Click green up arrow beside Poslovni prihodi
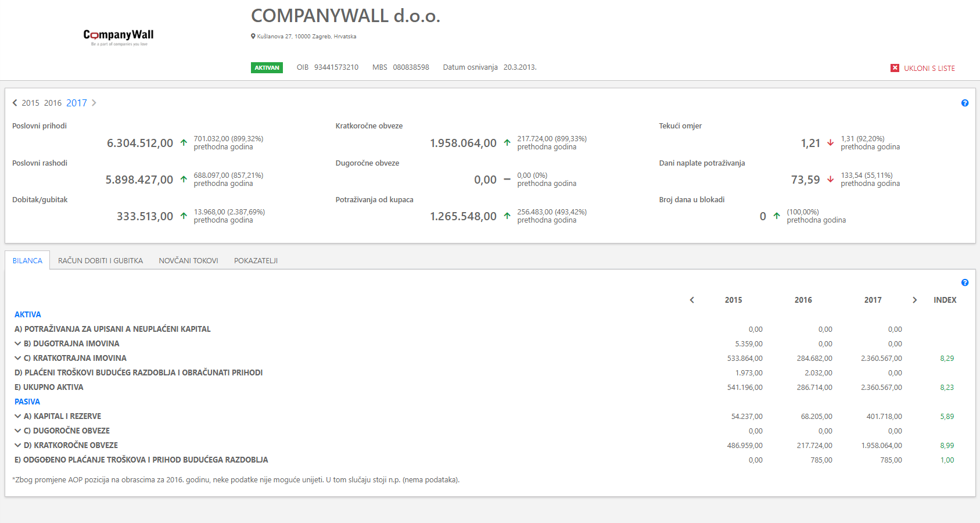This screenshot has width=980, height=523. (184, 142)
